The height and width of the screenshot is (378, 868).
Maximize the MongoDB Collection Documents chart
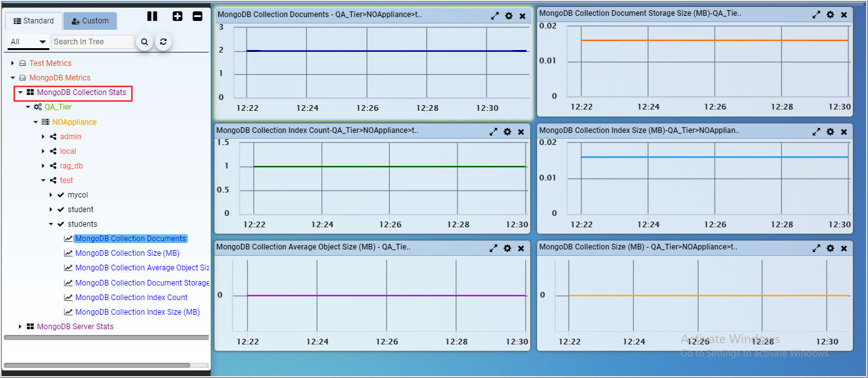coord(495,16)
